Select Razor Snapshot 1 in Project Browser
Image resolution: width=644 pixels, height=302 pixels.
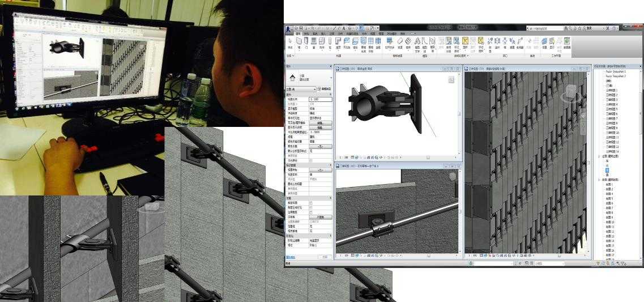point(616,71)
